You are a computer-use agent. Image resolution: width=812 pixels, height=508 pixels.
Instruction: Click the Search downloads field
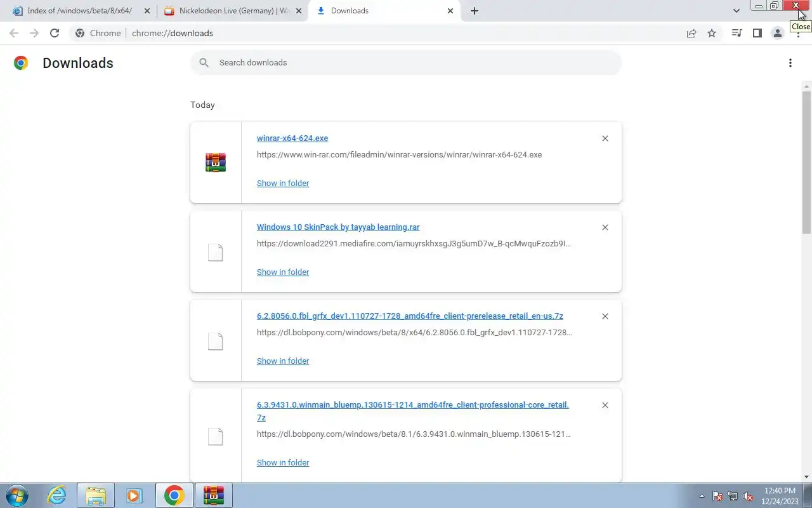tap(406, 62)
